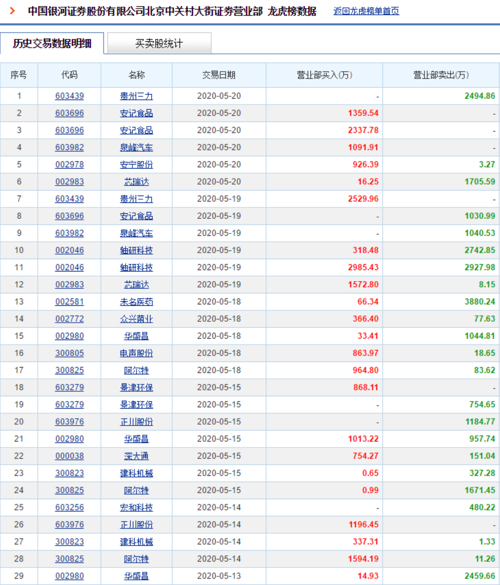Click code 002980 in row 15
Image resolution: width=500 pixels, height=585 pixels.
69,336
